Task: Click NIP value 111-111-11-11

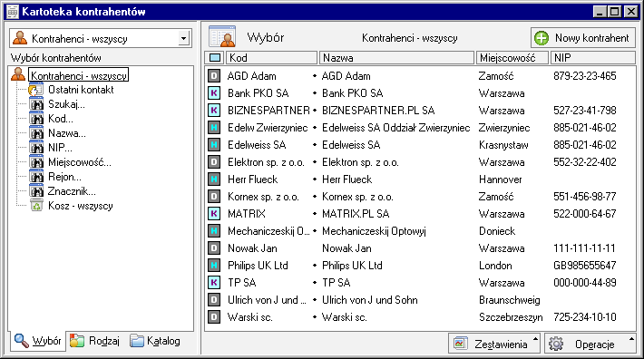Action: [584, 248]
